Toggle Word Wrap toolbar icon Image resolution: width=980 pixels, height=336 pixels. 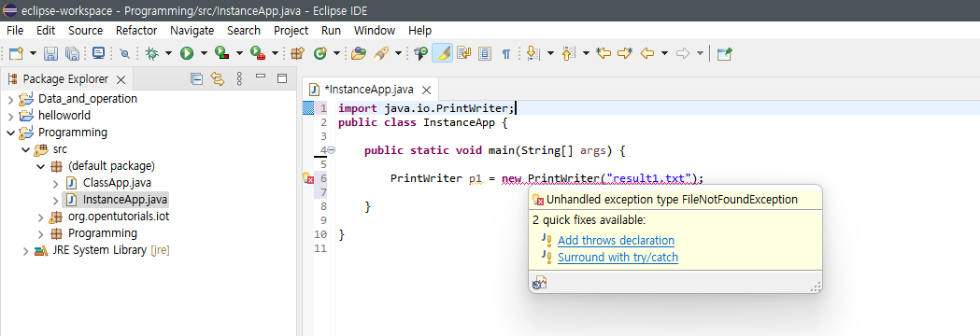(x=463, y=54)
